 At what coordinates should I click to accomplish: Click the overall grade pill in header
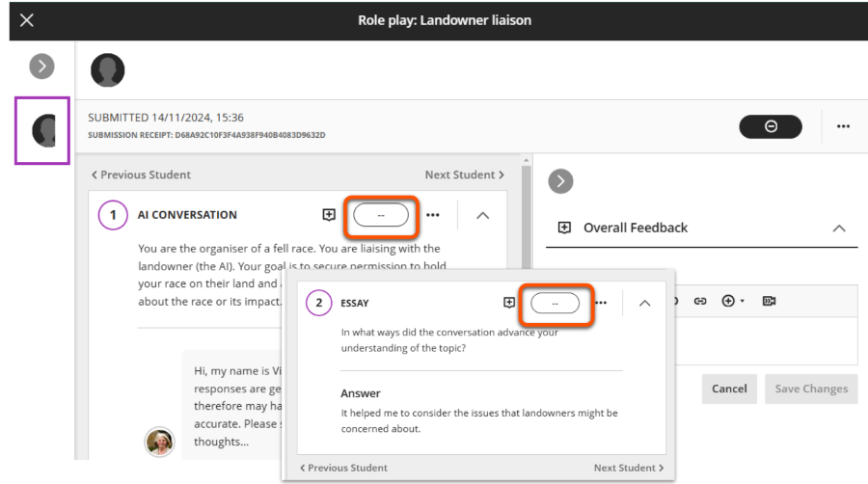[770, 126]
